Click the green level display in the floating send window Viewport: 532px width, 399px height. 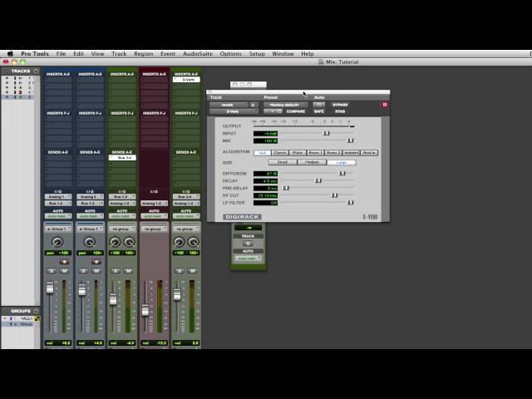point(249,228)
